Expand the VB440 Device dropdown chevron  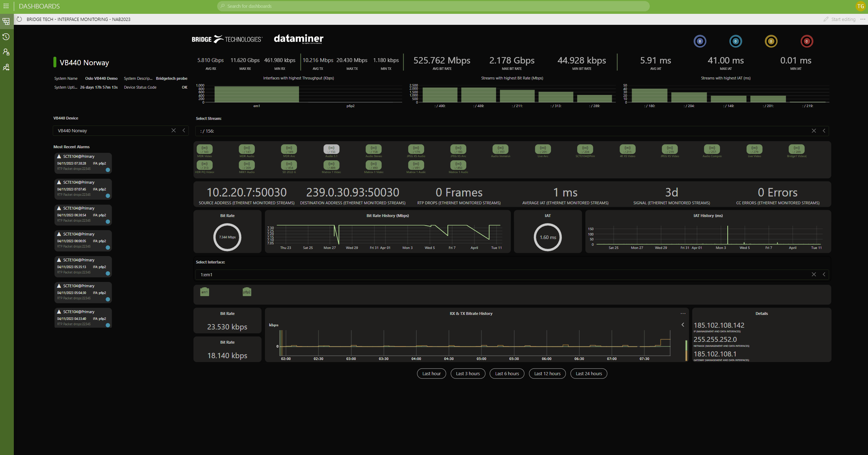(184, 131)
